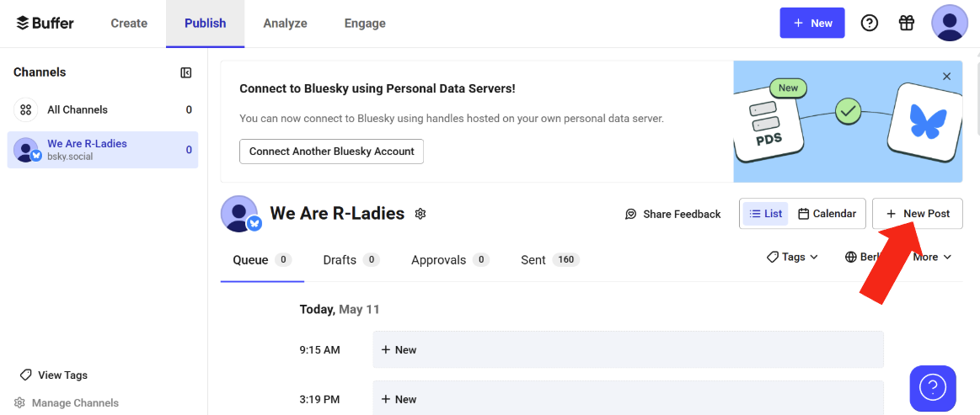
Task: Click the 9:15 AM time label
Action: pyautogui.click(x=319, y=350)
